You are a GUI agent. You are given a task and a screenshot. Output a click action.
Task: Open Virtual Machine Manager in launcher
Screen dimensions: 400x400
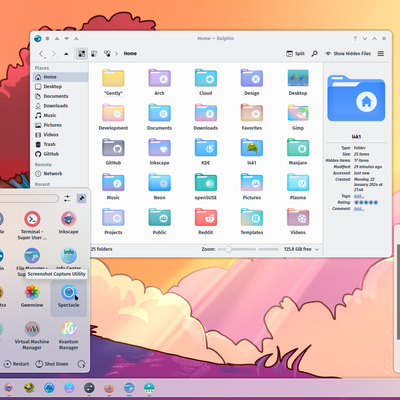(x=32, y=335)
